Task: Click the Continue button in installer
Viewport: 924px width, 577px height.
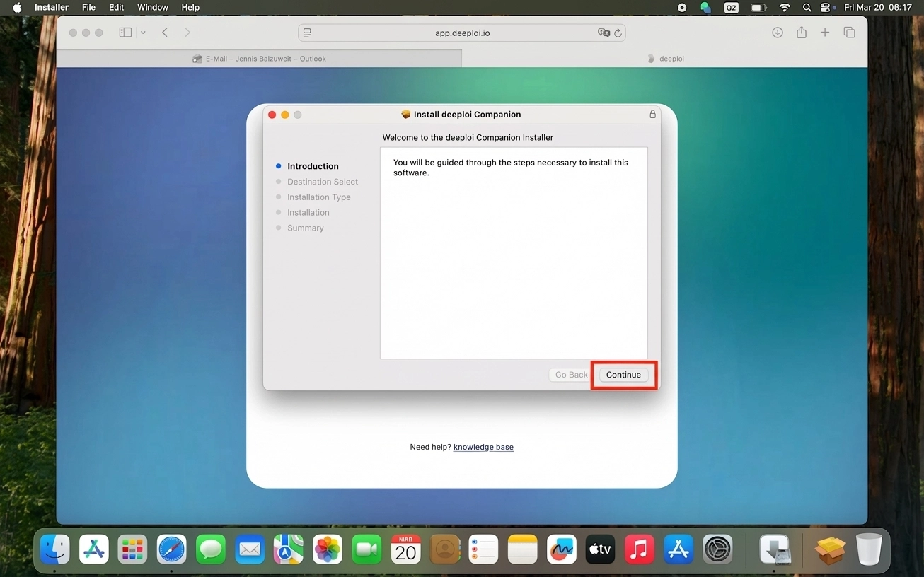Action: [623, 375]
